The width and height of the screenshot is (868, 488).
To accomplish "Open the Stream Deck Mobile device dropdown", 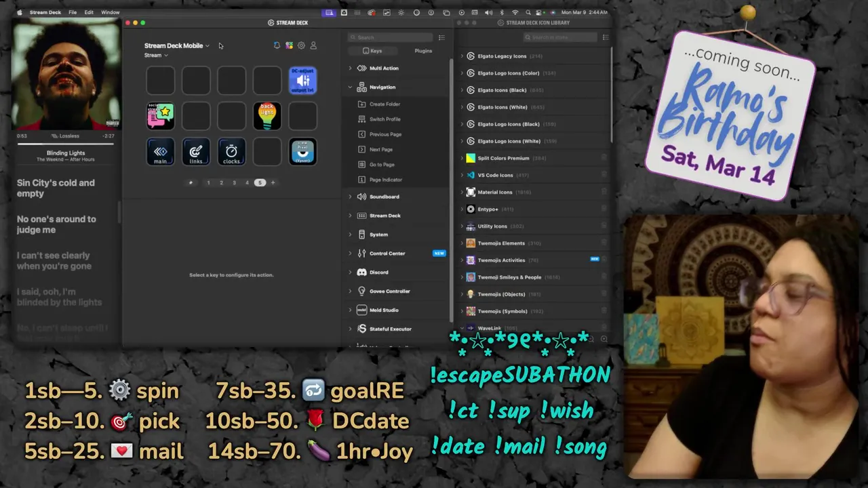I will click(177, 45).
